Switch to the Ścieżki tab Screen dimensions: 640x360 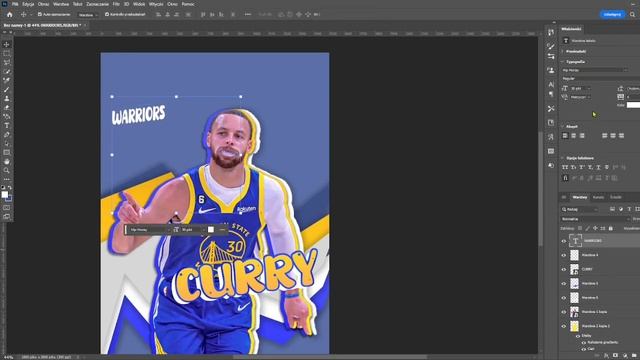point(616,198)
